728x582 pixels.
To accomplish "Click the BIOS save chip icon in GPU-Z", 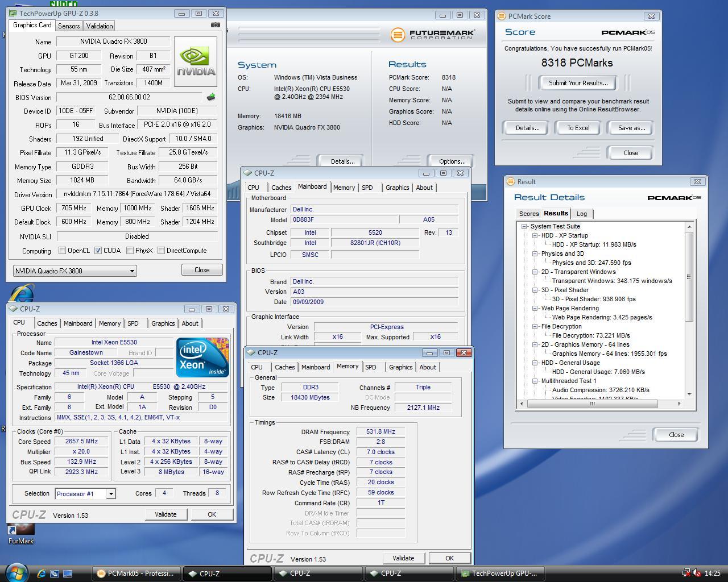I will click(211, 97).
